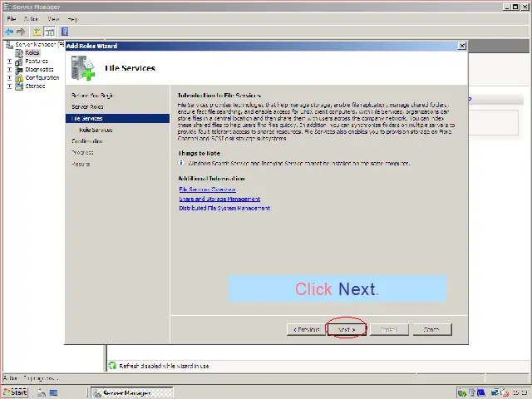Go to the Role Services wizard step
532x399 pixels.
pos(96,130)
